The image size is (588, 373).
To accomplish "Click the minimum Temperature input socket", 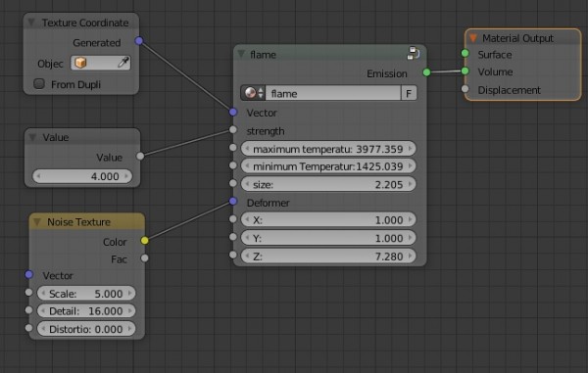I will (233, 165).
